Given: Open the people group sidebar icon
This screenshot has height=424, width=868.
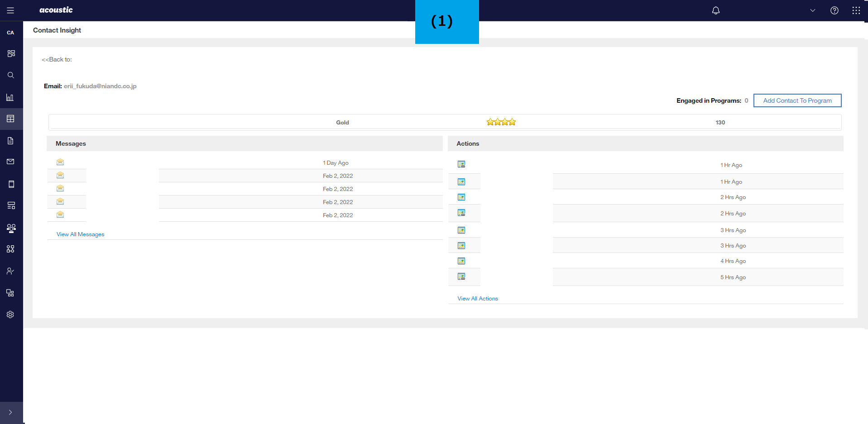Looking at the screenshot, I should [x=11, y=228].
